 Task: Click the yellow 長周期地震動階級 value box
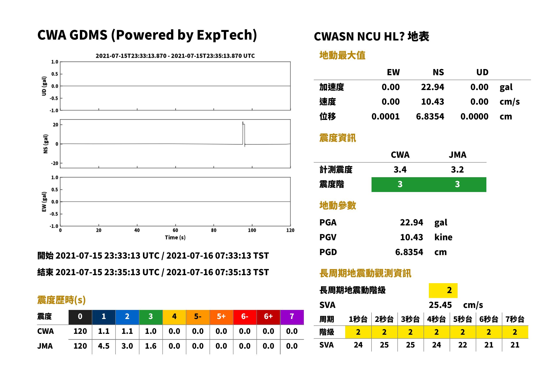(x=443, y=290)
